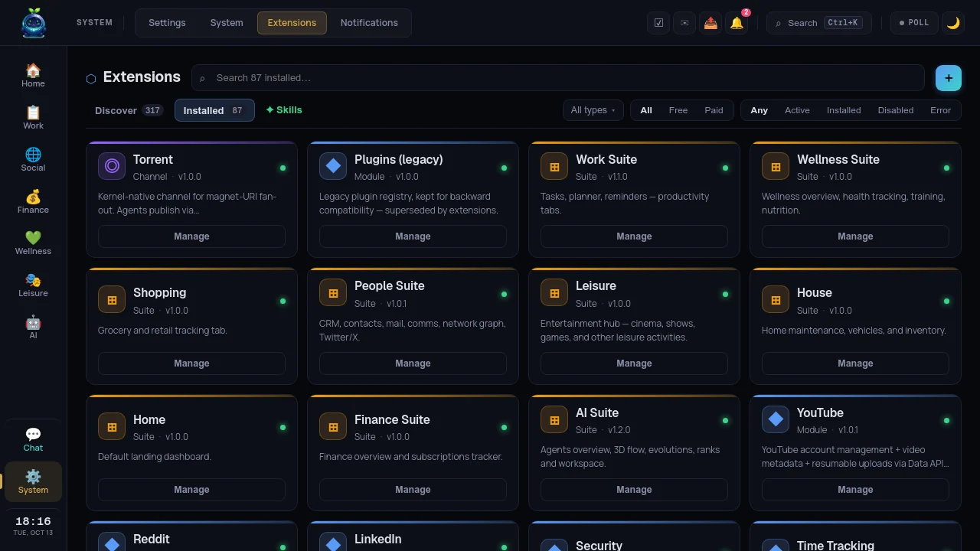980x551 pixels.
Task: Go to Social in the sidebar
Action: tap(33, 159)
